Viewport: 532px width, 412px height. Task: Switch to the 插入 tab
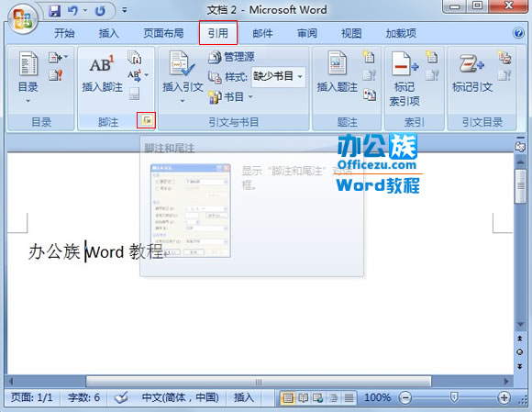pyautogui.click(x=108, y=33)
